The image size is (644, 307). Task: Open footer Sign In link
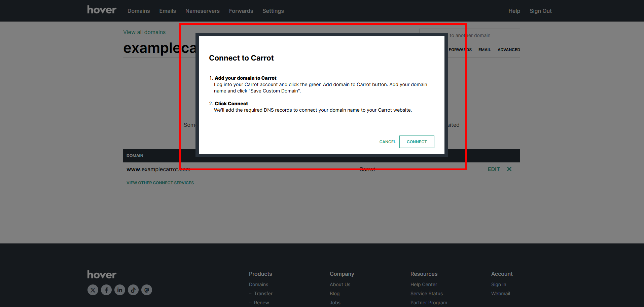pyautogui.click(x=499, y=284)
